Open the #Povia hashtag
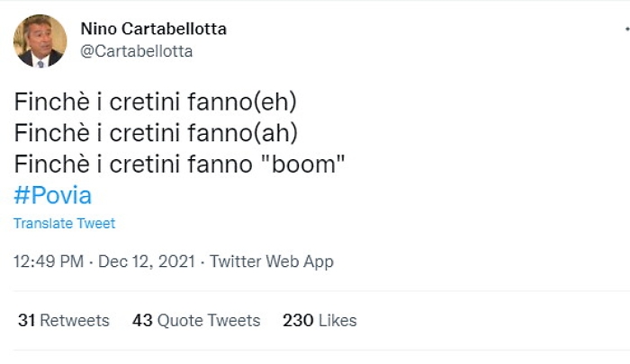 tap(53, 195)
